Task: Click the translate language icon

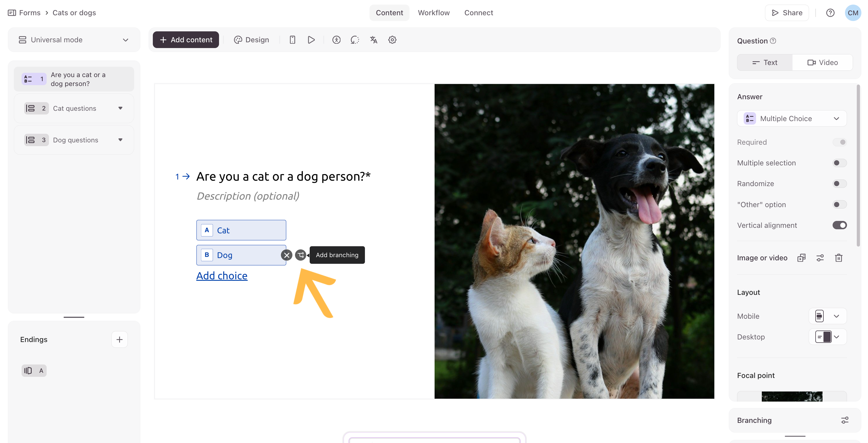Action: pyautogui.click(x=373, y=40)
